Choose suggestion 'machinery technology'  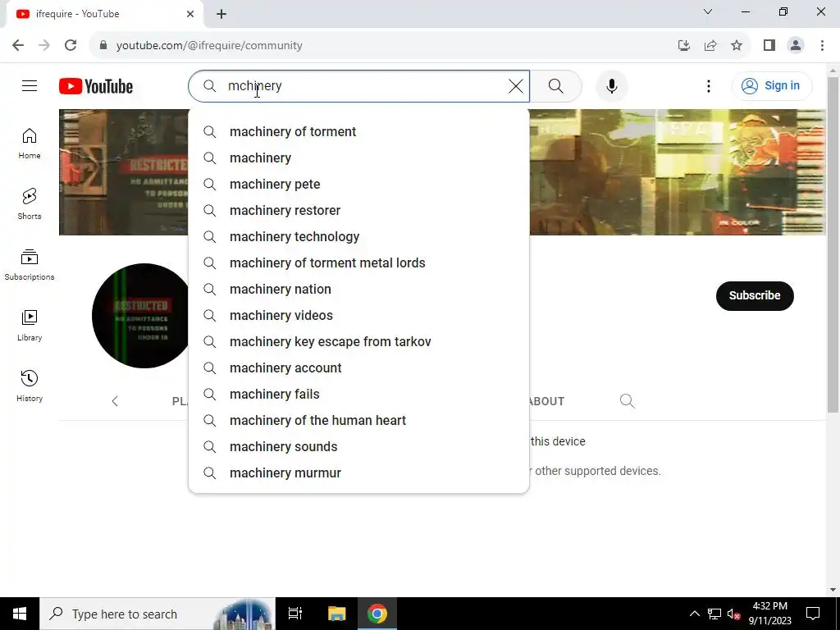tap(359, 237)
